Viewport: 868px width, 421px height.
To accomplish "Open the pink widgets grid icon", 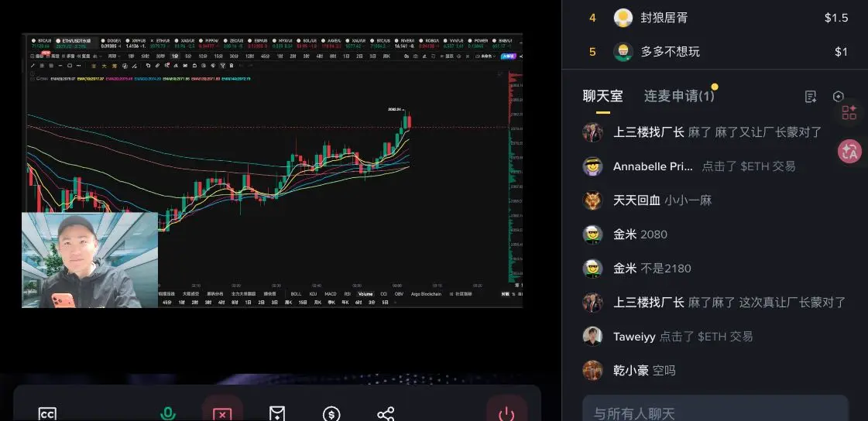I will click(x=849, y=112).
